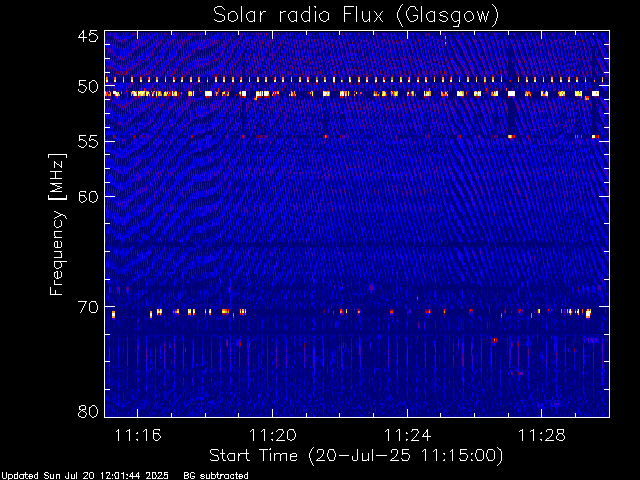Click the 45 frequency tick label
Viewport: 640px width, 480px height.
coord(88,36)
